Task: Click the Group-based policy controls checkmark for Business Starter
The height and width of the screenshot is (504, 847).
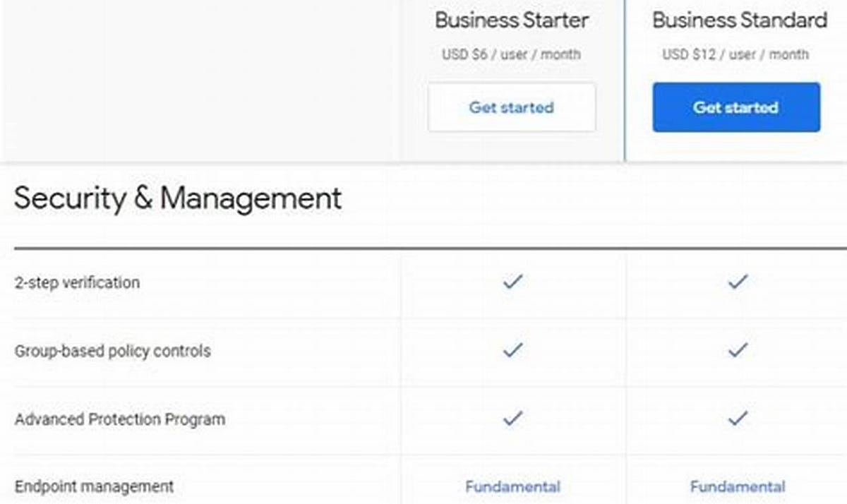Action: [511, 349]
